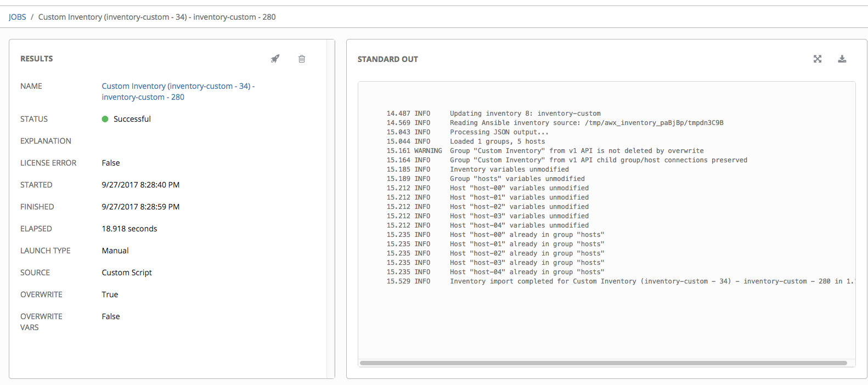Click the current job title in the breadcrumb
This screenshot has width=868, height=385.
click(x=157, y=17)
